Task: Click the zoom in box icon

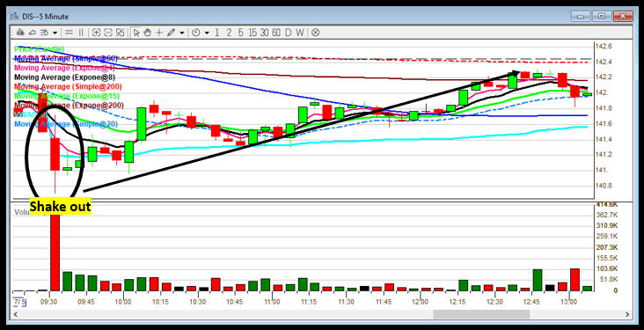Action: pyautogui.click(x=97, y=33)
